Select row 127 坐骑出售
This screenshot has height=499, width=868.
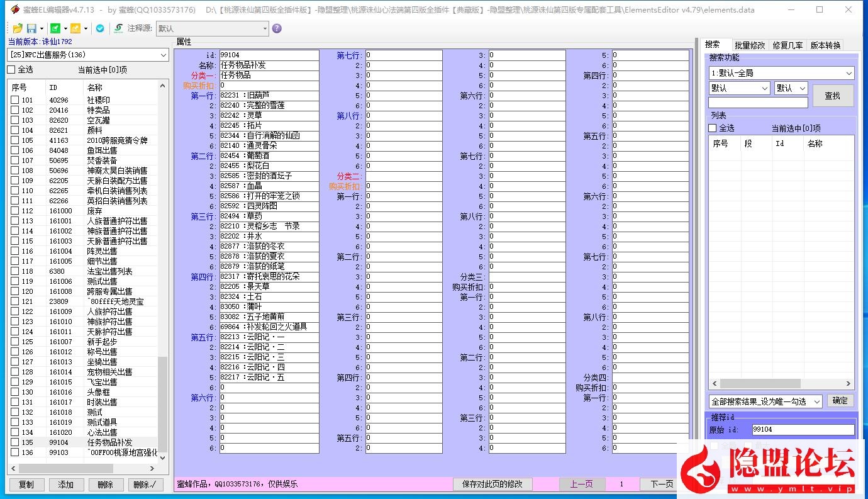click(x=82, y=362)
